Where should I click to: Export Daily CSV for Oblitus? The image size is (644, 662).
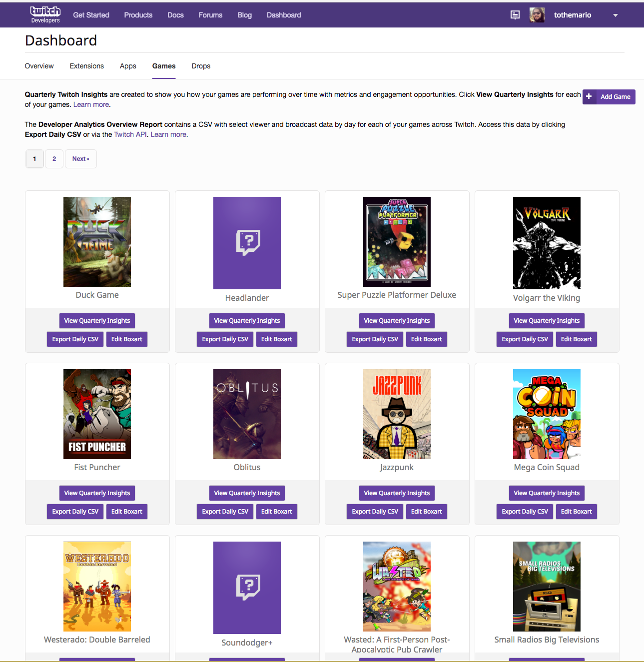[x=225, y=512]
